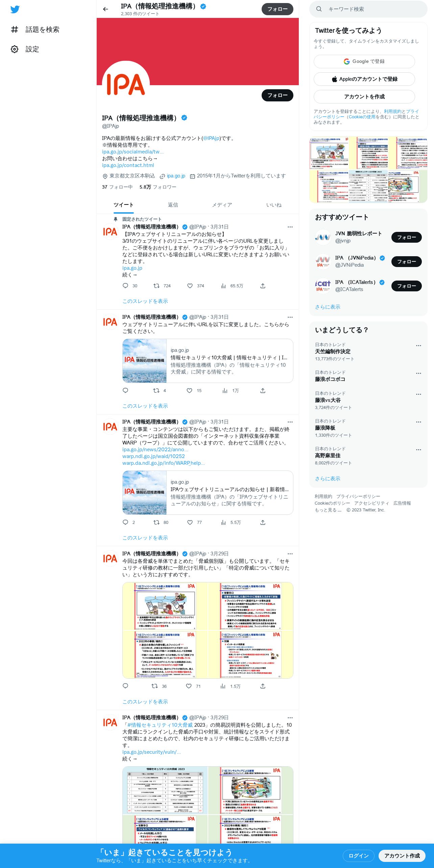
Task: Follow JVN 脆弱性レポート account
Action: pyautogui.click(x=406, y=237)
